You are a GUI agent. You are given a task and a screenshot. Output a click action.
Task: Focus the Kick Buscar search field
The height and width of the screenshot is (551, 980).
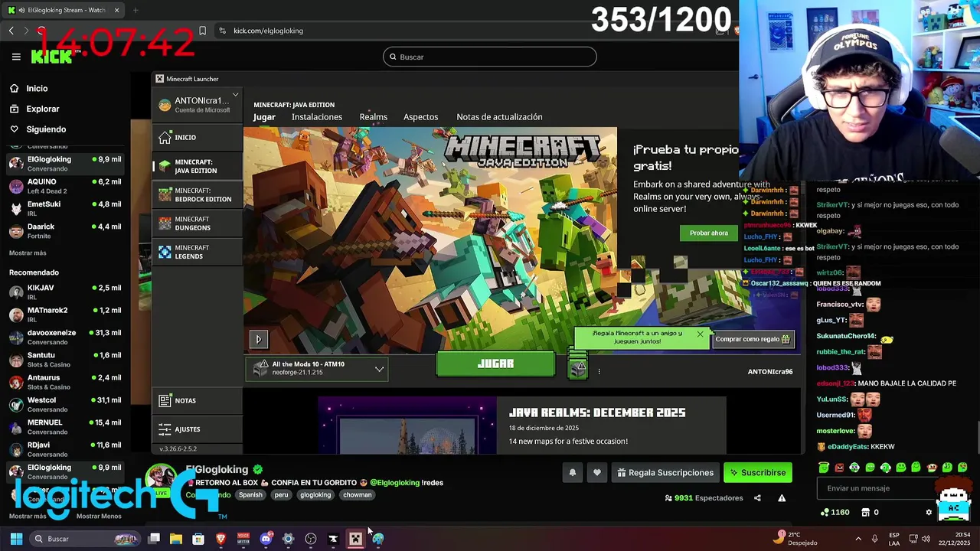(490, 57)
